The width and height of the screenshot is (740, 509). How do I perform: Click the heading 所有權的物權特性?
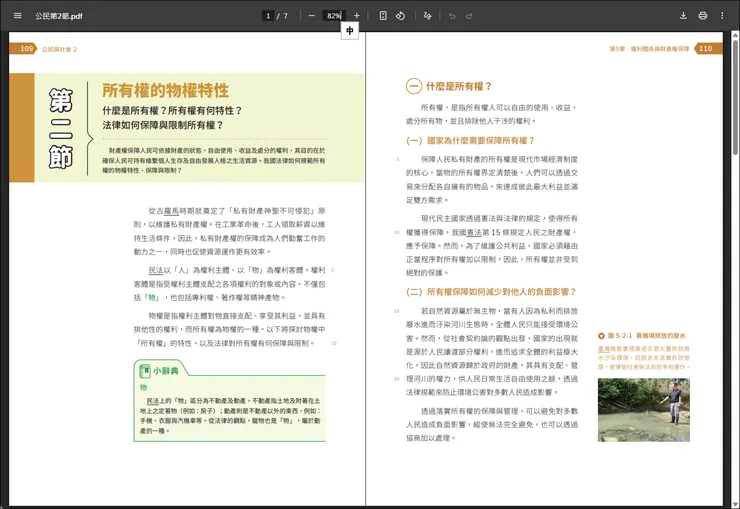pos(166,90)
